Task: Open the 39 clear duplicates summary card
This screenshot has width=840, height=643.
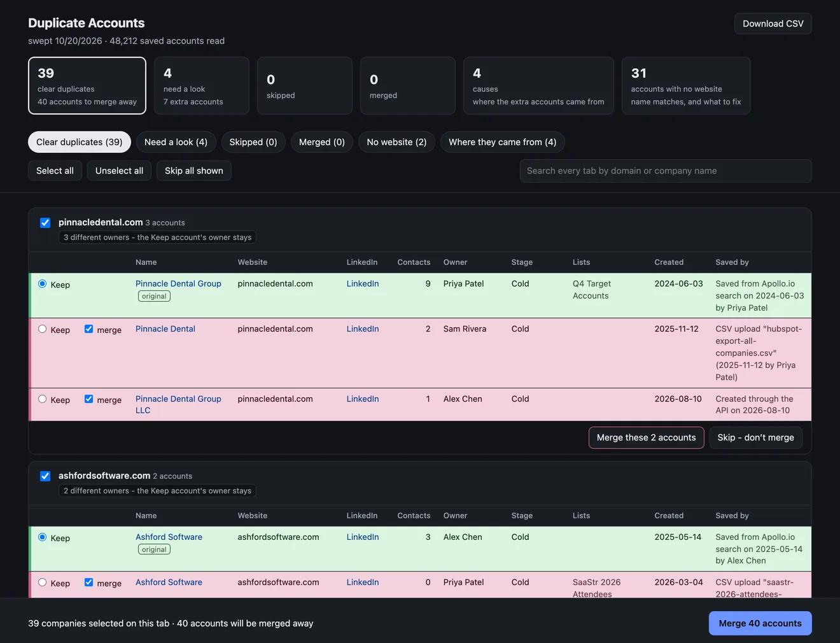Action: (87, 86)
